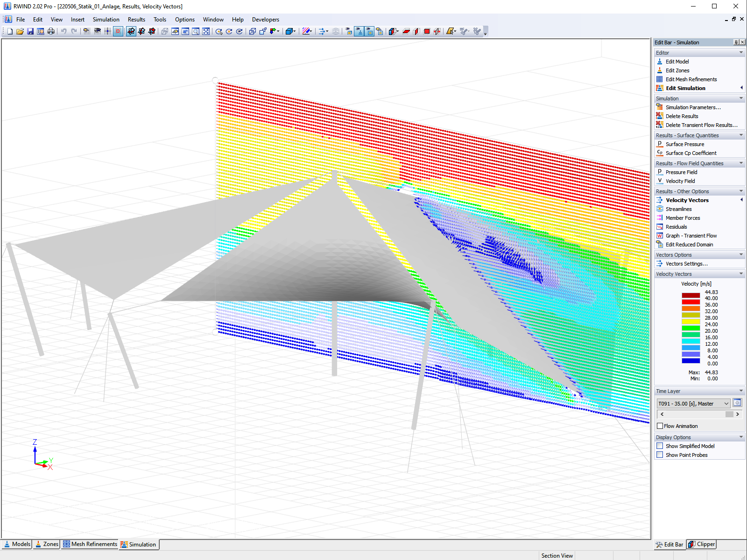Open the Simulation Parameters dialog
This screenshot has width=747, height=560.
[x=693, y=107]
